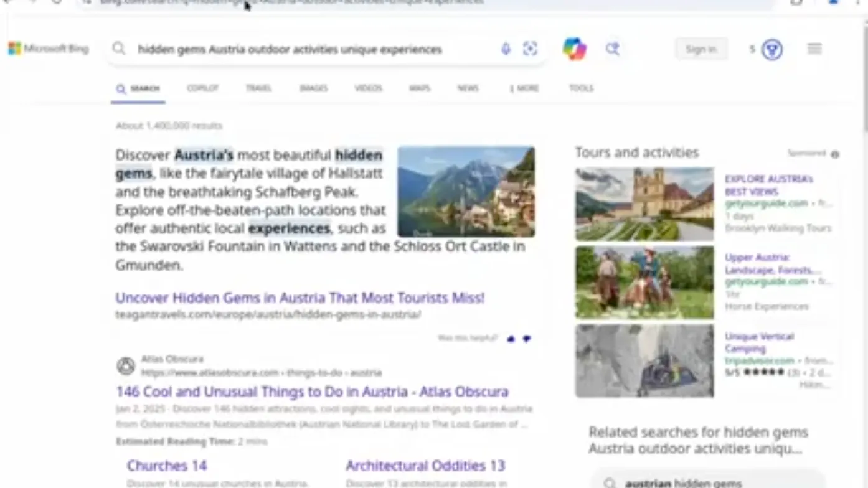Open the hamburger settings menu

814,49
